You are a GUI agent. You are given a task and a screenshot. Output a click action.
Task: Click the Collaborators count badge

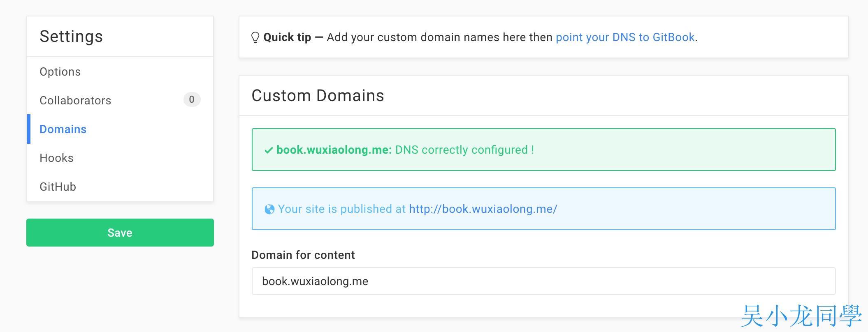coord(192,99)
